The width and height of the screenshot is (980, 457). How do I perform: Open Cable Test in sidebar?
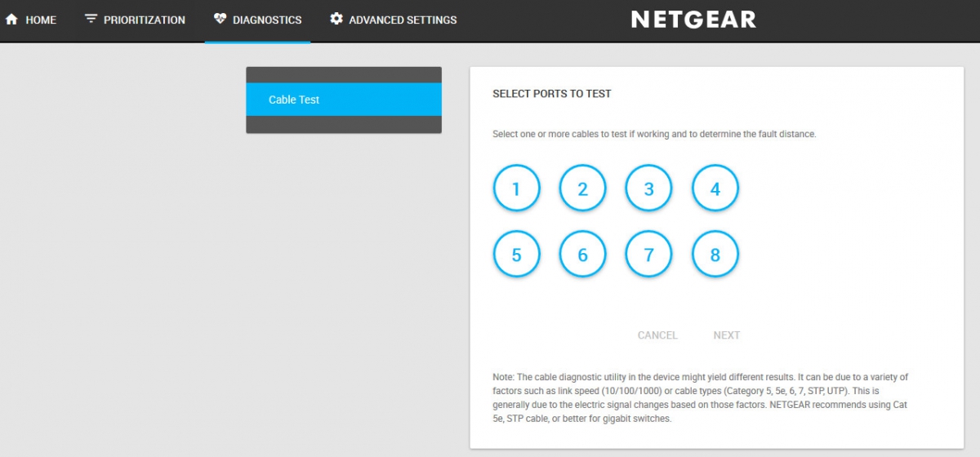coord(344,100)
